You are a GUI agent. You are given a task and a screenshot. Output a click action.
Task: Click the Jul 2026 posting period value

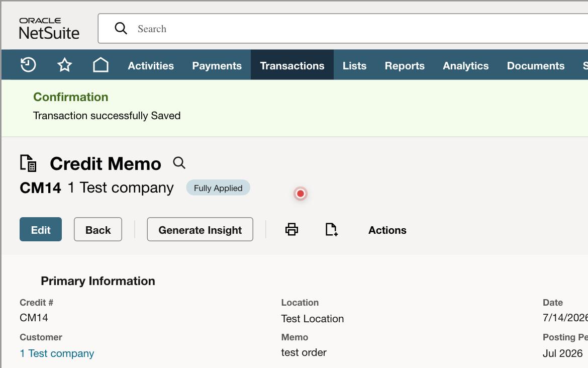562,353
